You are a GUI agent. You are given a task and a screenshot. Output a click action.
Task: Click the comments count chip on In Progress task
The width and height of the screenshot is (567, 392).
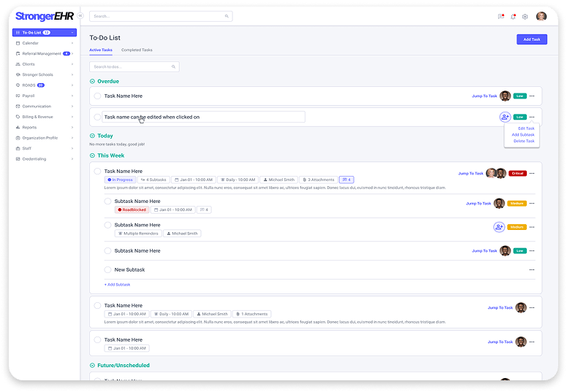tap(346, 180)
